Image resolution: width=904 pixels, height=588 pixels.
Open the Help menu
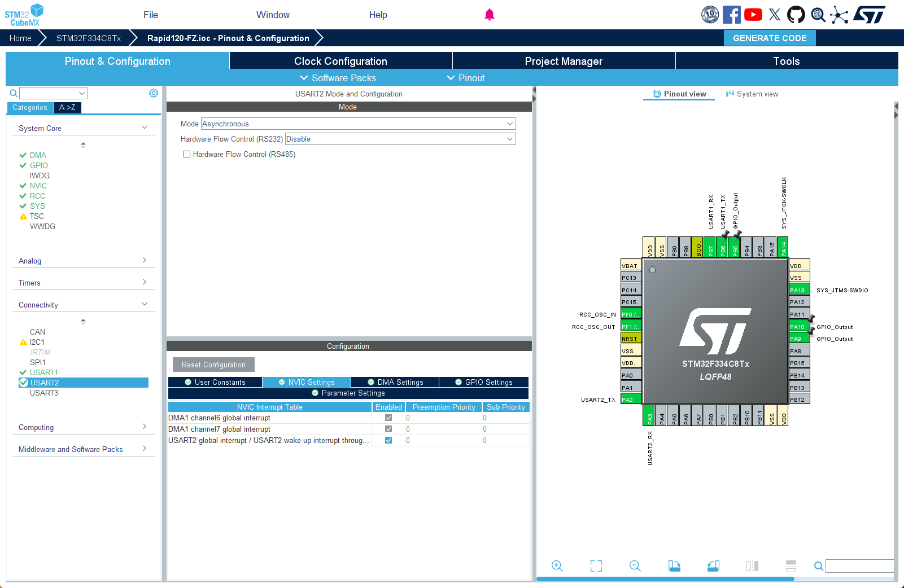[x=378, y=15]
